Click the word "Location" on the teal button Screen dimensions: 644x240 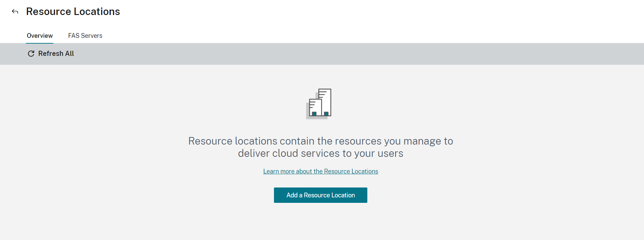tap(343, 195)
